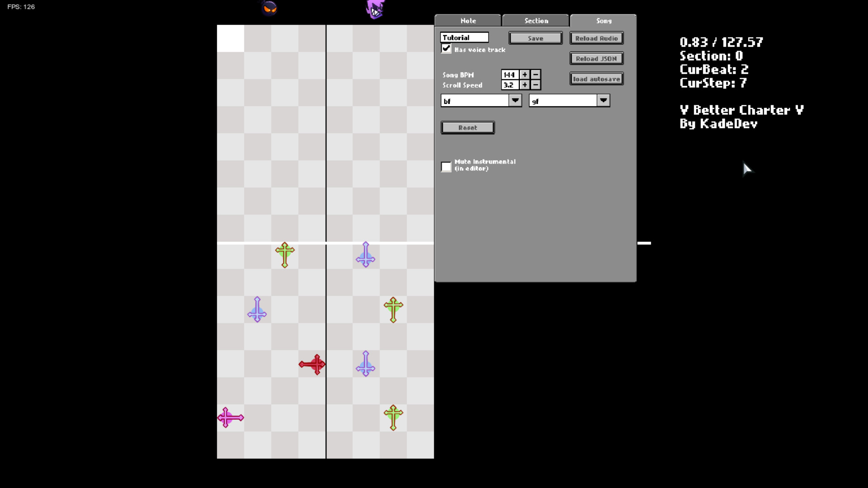This screenshot has height=488, width=868.
Task: Adjust the Song BPM increment stepper
Action: click(524, 74)
